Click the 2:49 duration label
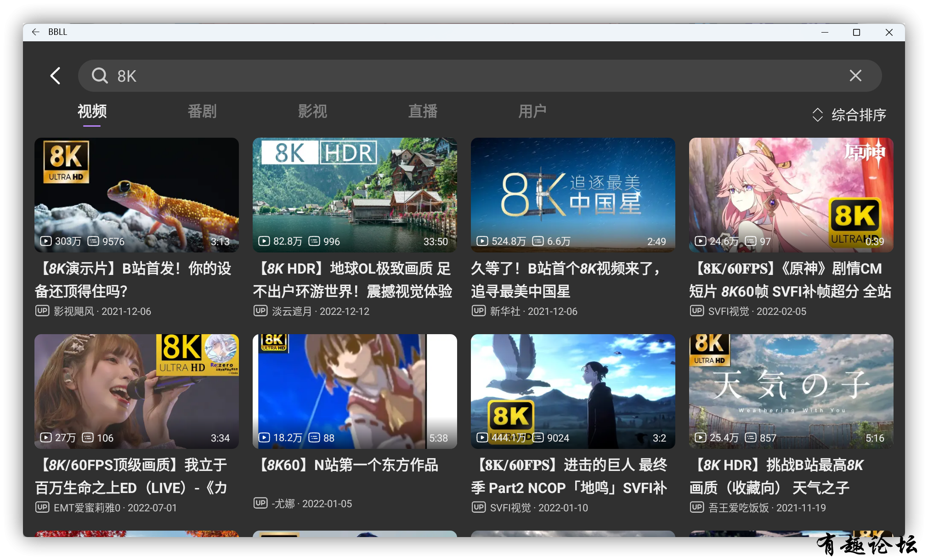 pyautogui.click(x=656, y=241)
